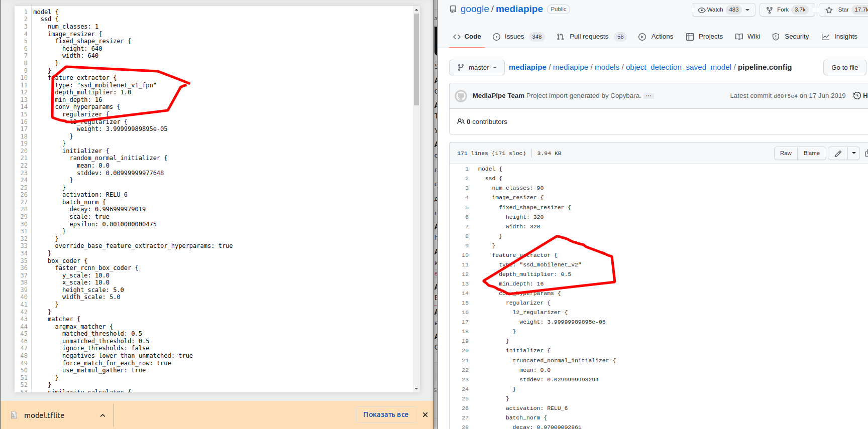Click the model.tflite download file icon
This screenshot has width=868, height=429.
(14, 415)
